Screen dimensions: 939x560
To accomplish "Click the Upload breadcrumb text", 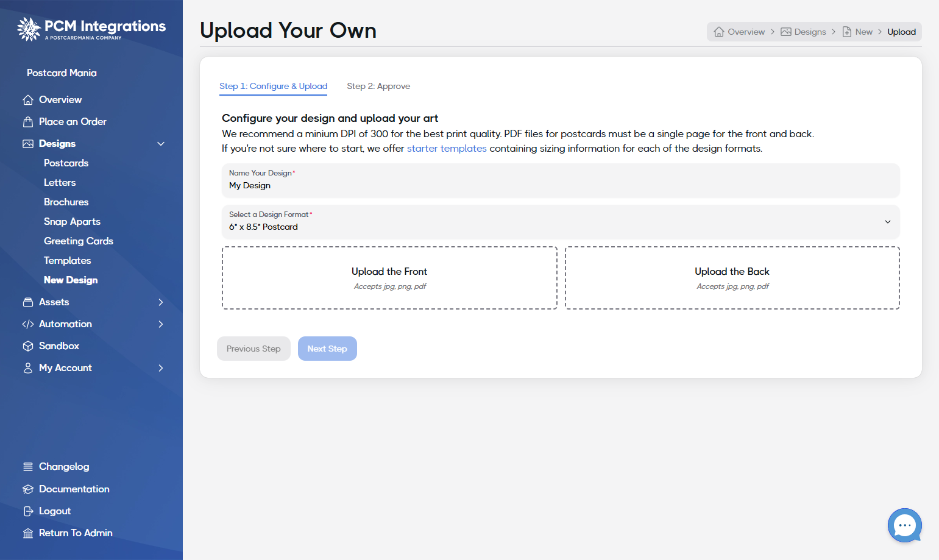I will [x=902, y=32].
